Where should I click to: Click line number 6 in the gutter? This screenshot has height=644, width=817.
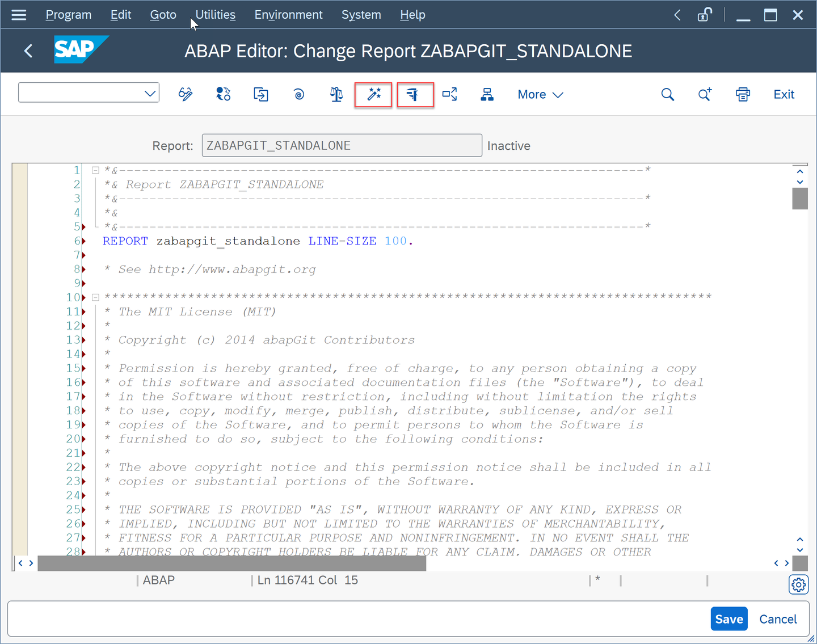[x=77, y=241]
